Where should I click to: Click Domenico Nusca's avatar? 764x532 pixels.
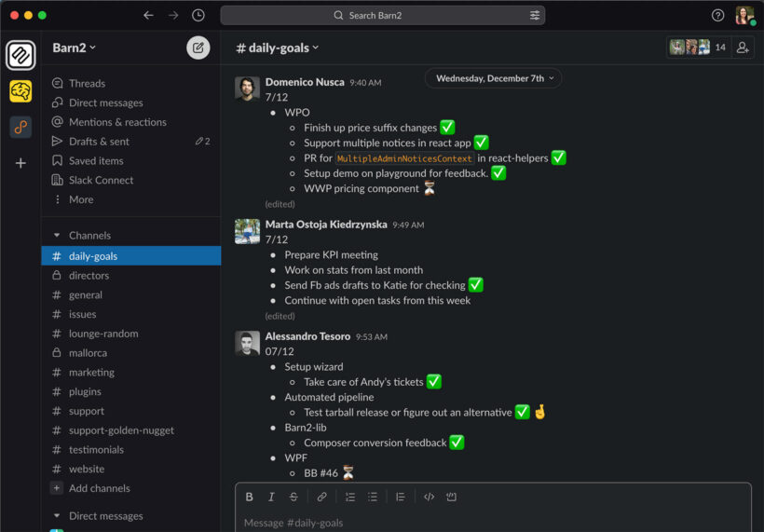tap(247, 89)
